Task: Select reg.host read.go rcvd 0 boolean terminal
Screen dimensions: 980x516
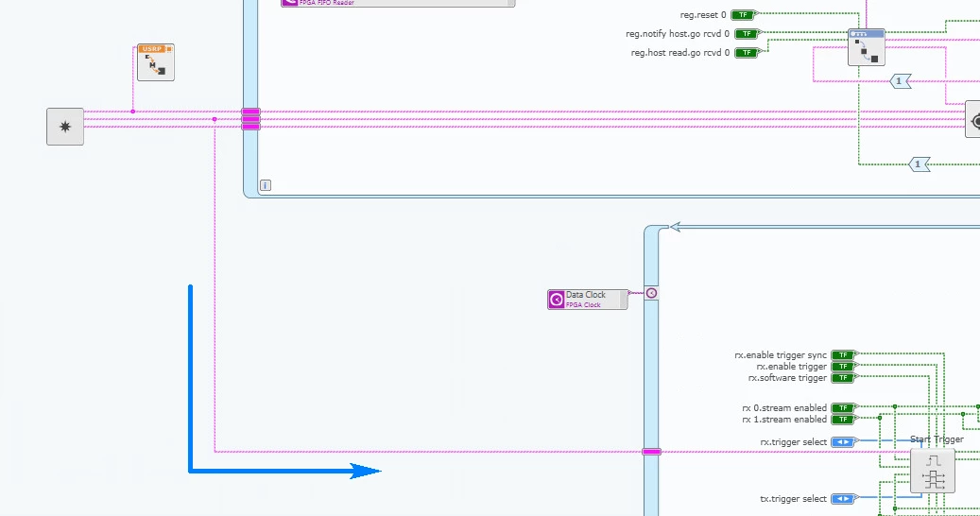Action: [x=748, y=53]
